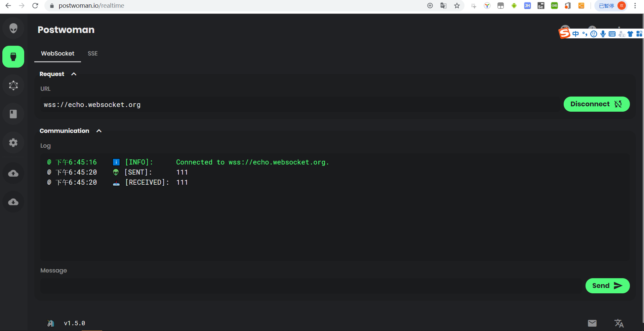
Task: Go back with browser back arrow
Action: point(8,6)
